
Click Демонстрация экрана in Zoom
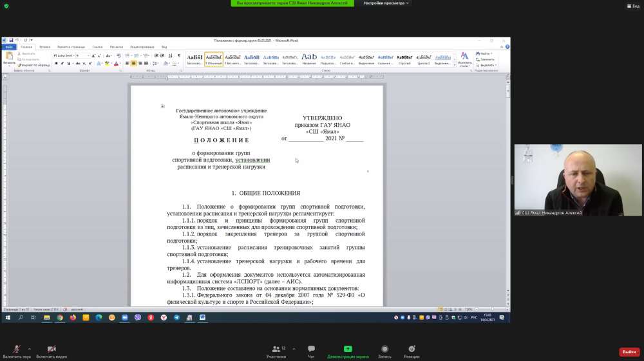348,351
